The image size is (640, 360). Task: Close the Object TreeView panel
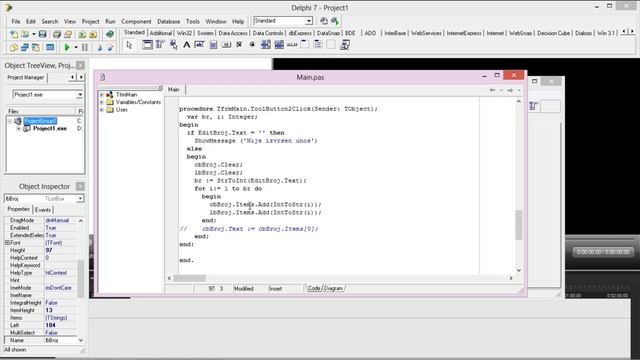80,65
